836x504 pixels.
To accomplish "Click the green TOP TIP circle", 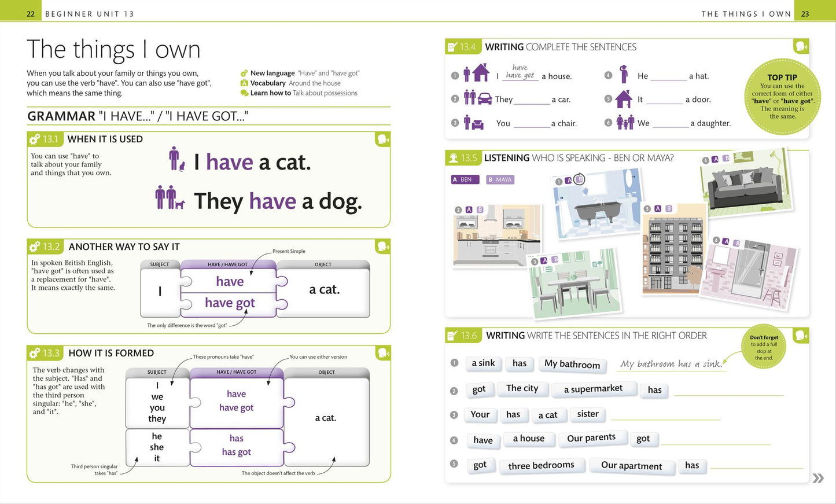I will tap(783, 97).
